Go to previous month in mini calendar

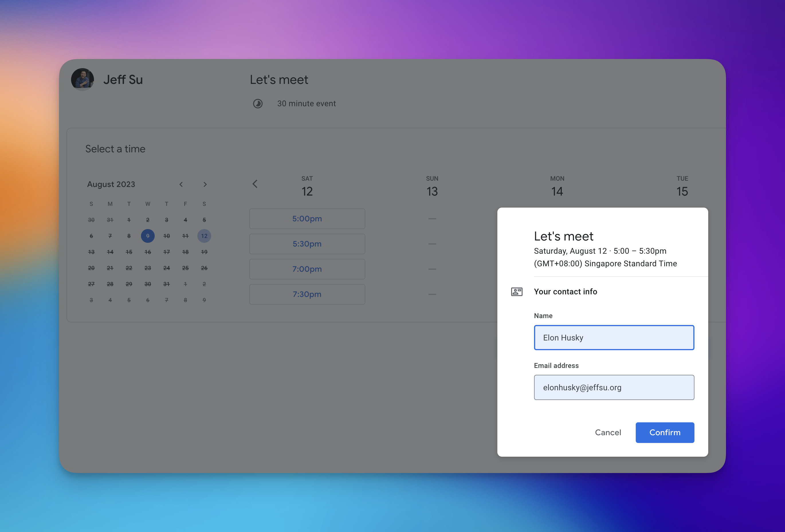[x=181, y=184]
